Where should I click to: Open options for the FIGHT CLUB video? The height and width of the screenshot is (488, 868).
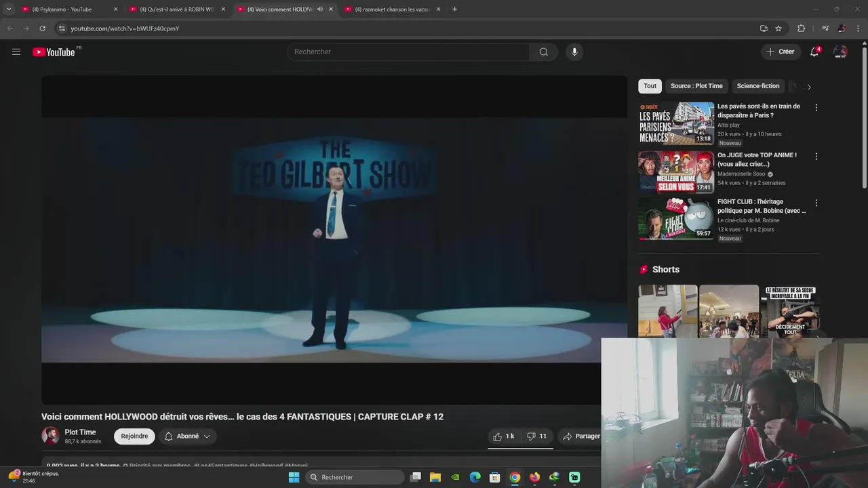click(816, 203)
